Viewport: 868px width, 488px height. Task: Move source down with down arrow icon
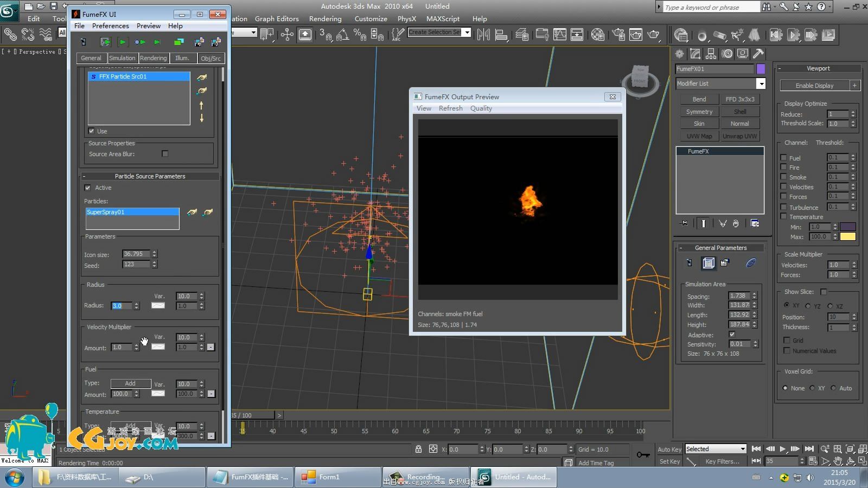(x=202, y=118)
